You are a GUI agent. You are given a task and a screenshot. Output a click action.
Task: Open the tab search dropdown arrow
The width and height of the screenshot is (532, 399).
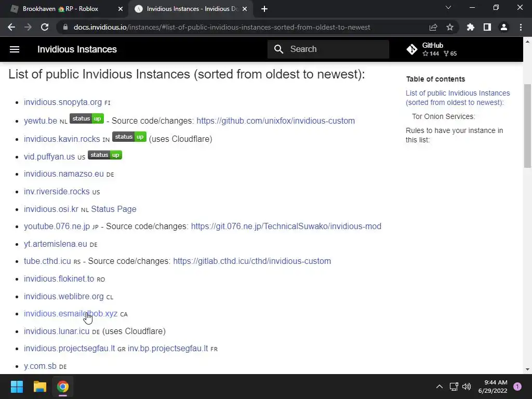pos(448,7)
